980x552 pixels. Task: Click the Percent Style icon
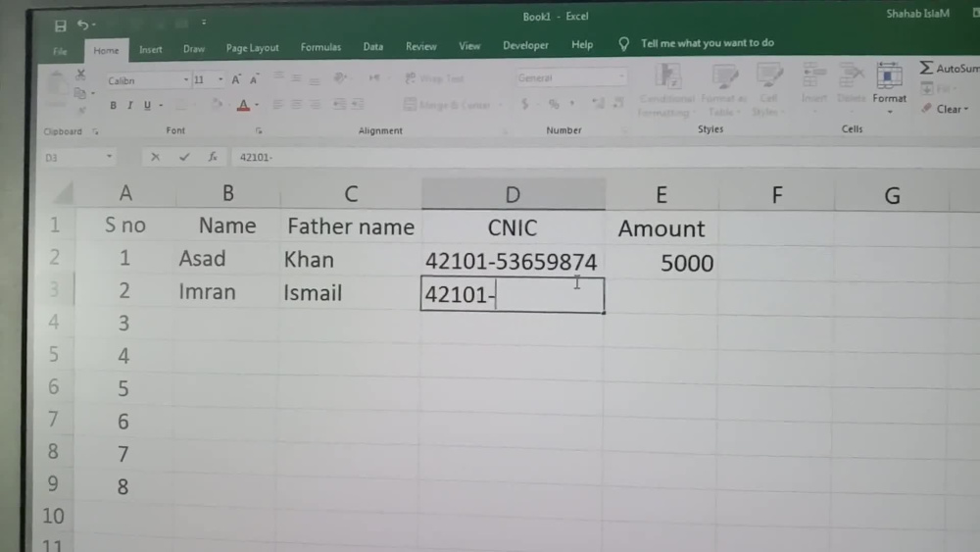(x=554, y=104)
